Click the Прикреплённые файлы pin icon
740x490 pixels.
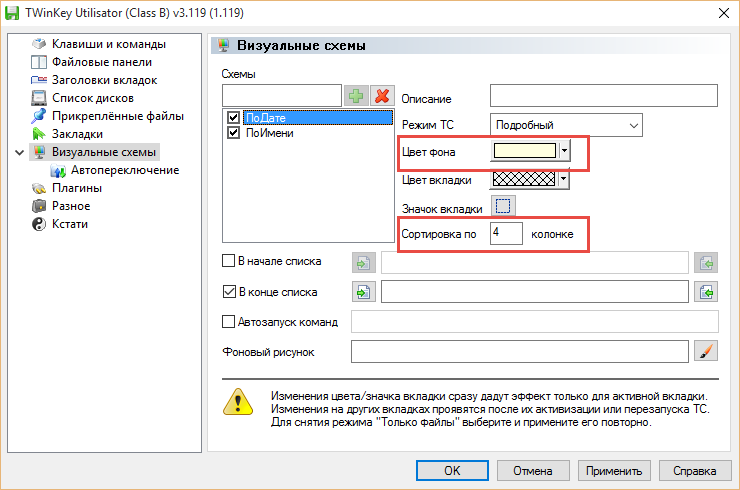(39, 116)
